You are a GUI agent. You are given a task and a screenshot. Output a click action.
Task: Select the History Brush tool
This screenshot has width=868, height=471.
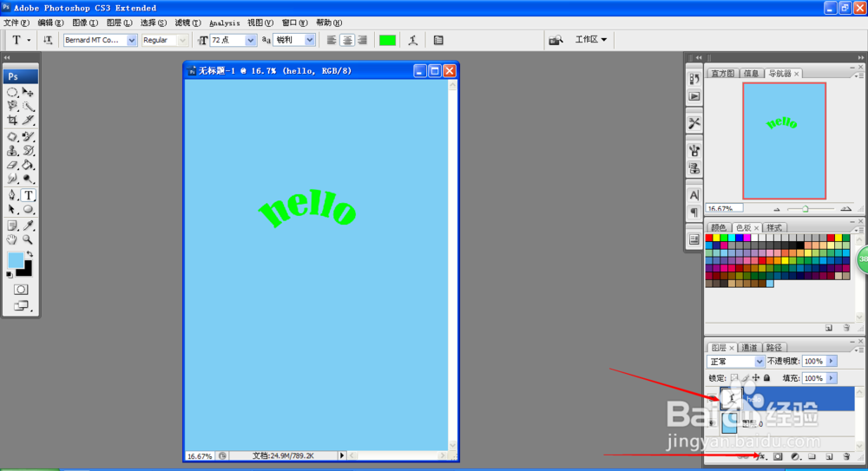pyautogui.click(x=29, y=151)
